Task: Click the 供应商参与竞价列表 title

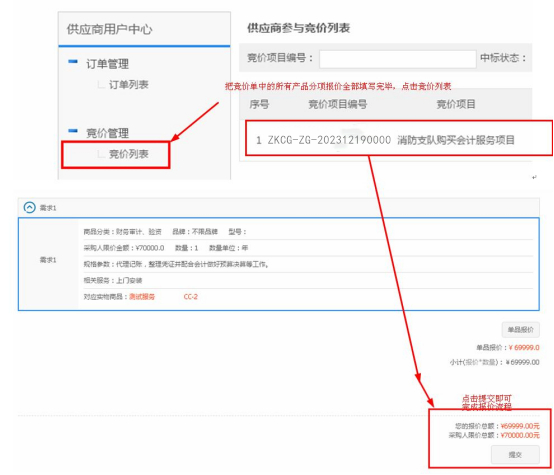Action: tap(299, 28)
